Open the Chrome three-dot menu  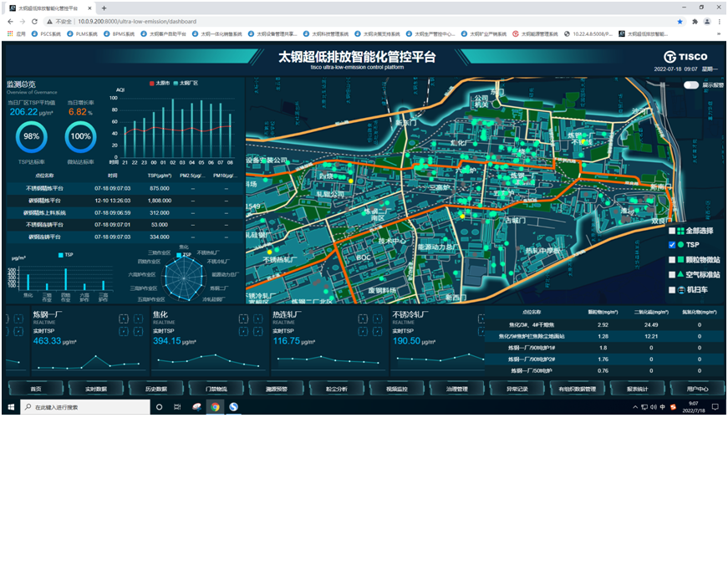click(x=719, y=22)
